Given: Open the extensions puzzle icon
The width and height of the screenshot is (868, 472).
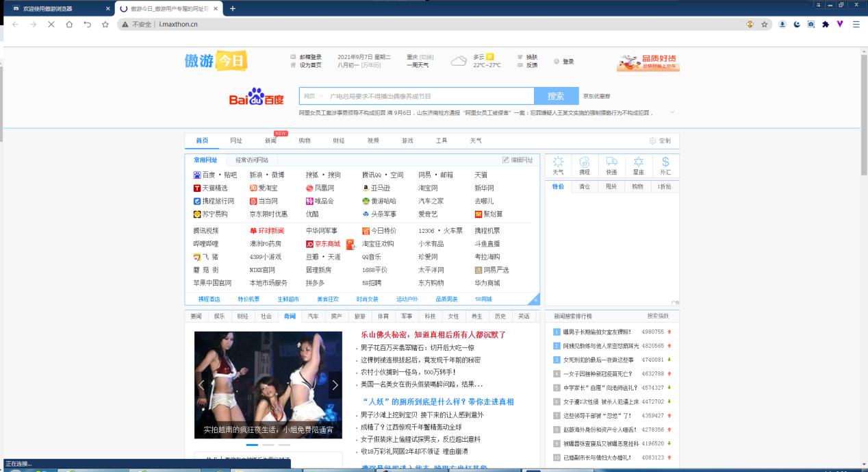Looking at the screenshot, I should click(x=826, y=24).
